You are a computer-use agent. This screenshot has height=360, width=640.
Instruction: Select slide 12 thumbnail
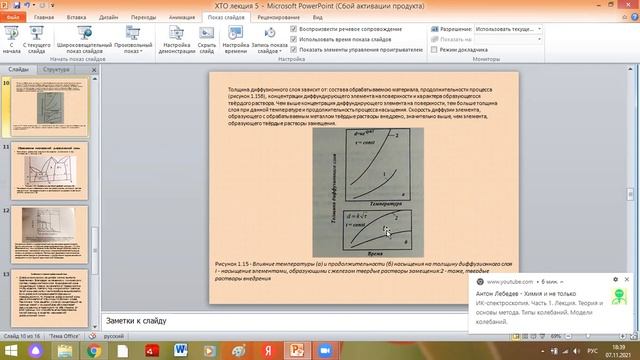[50, 235]
